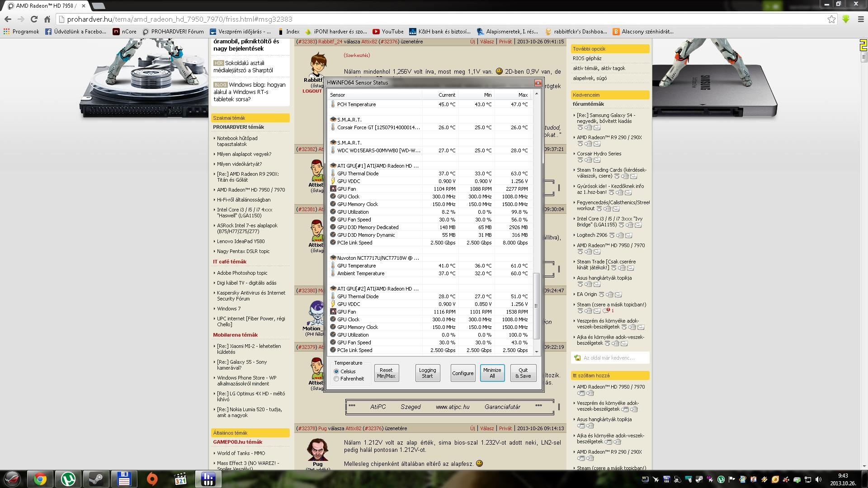Click the new-message bubble icon under Steam favorite
The width and height of the screenshot is (868, 488).
pyautogui.click(x=606, y=311)
